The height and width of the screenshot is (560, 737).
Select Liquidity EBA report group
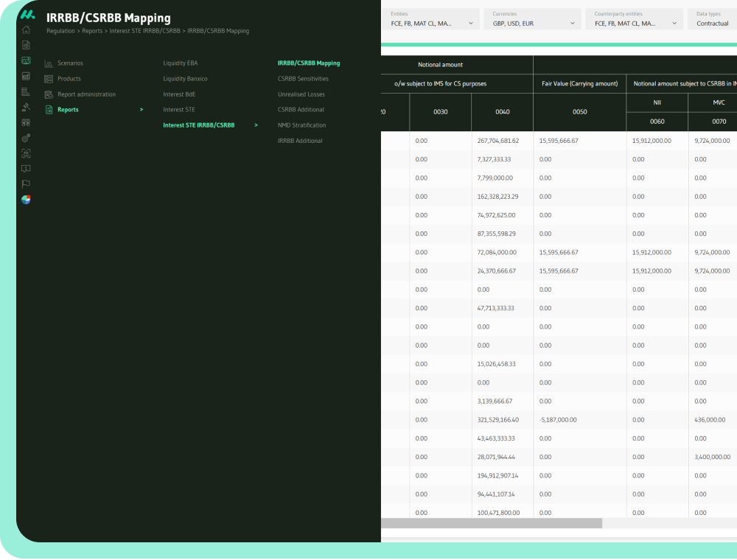tap(180, 63)
